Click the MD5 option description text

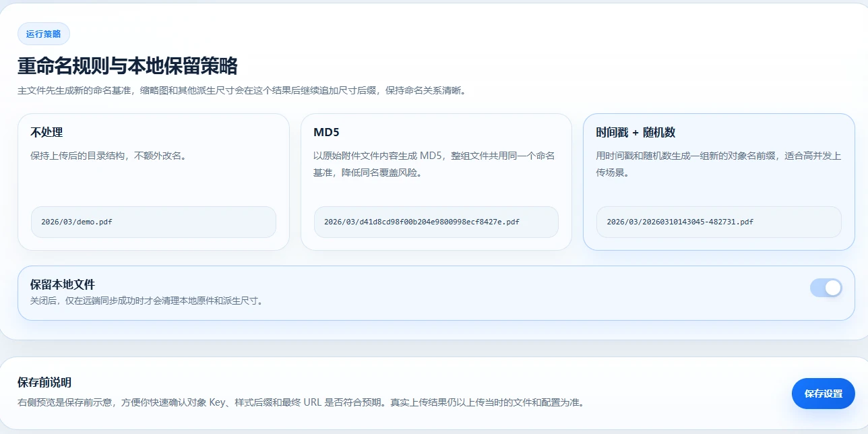434,164
